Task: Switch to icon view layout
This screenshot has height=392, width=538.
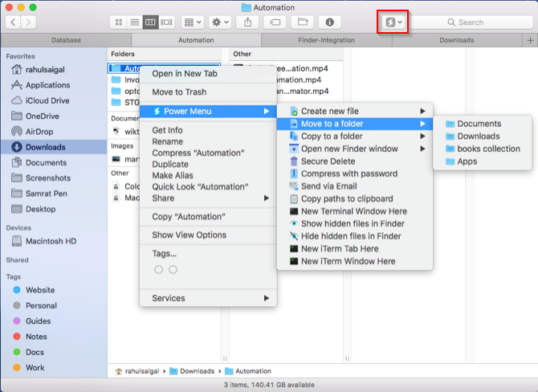Action: pyautogui.click(x=118, y=22)
